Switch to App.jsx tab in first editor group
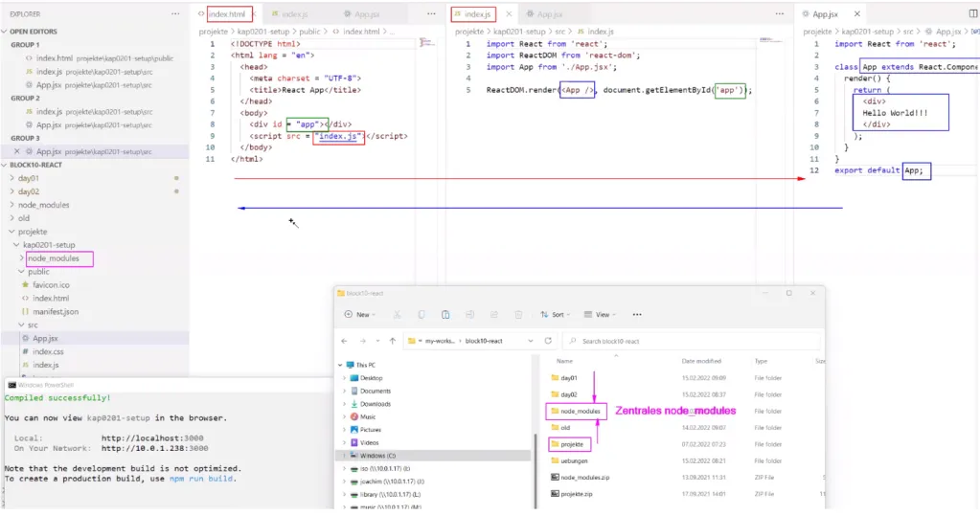The width and height of the screenshot is (980, 515). coord(367,13)
